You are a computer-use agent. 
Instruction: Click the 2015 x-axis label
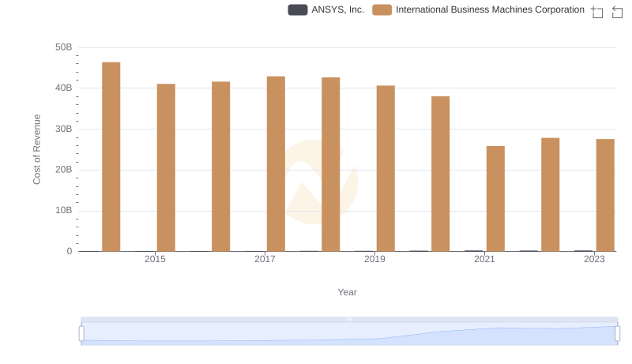pyautogui.click(x=155, y=259)
